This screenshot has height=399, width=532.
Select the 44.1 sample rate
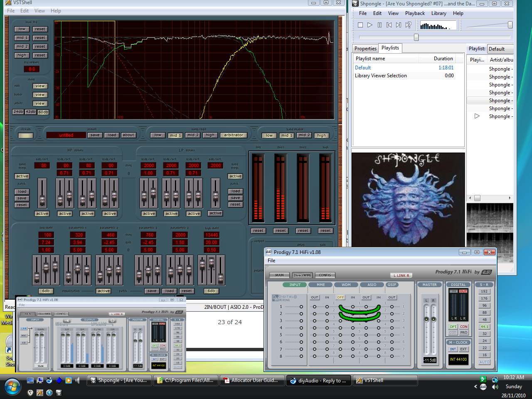click(x=484, y=327)
